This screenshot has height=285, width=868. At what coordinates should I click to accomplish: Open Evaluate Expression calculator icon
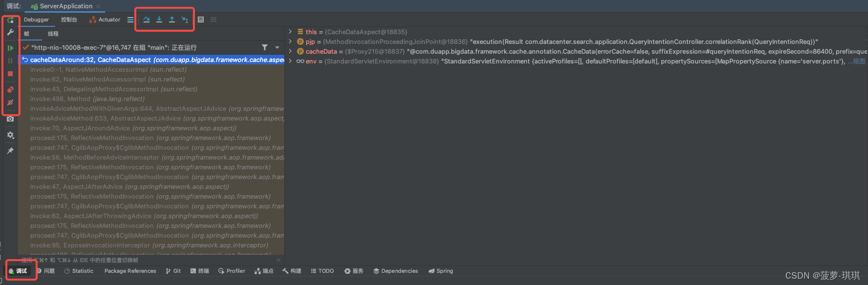click(x=201, y=20)
